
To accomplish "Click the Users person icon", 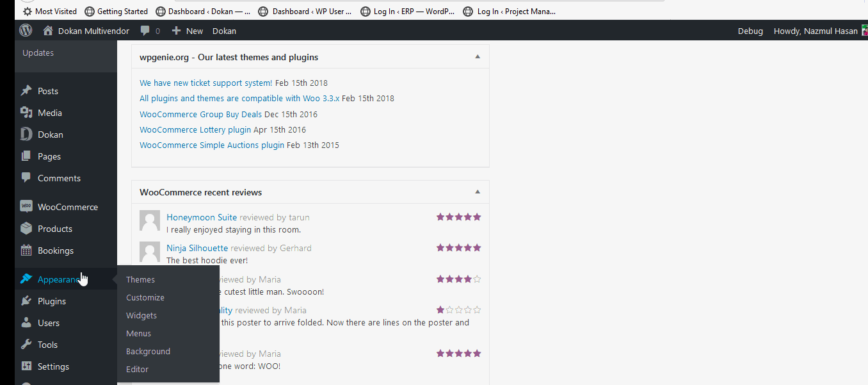I will (x=26, y=323).
